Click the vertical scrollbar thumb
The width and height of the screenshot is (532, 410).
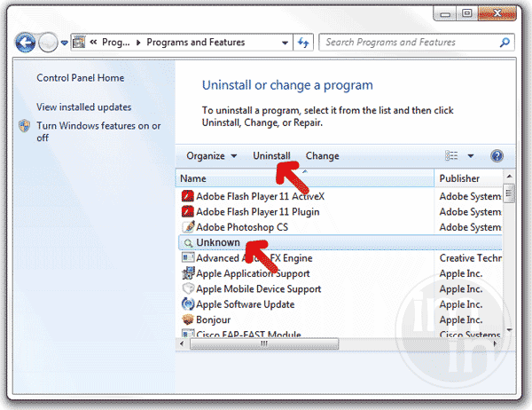509,193
